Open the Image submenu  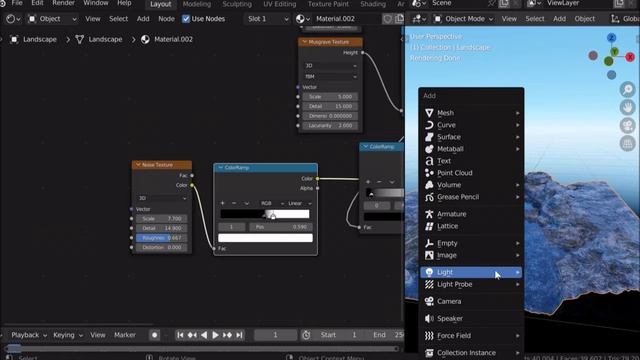pos(471,255)
